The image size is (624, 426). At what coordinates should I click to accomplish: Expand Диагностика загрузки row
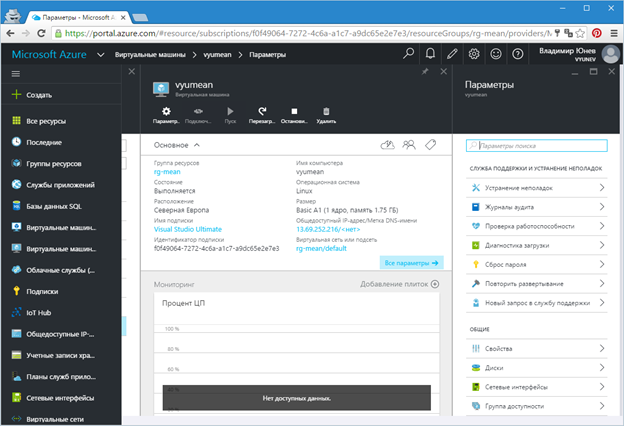[x=536, y=245]
